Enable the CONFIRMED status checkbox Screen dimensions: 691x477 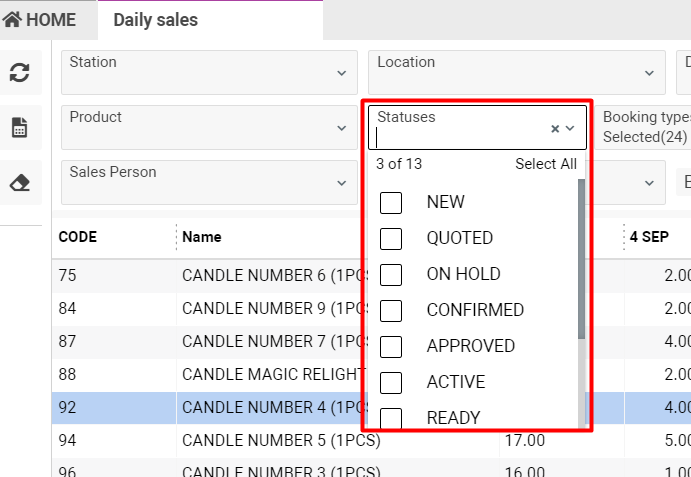pos(391,310)
